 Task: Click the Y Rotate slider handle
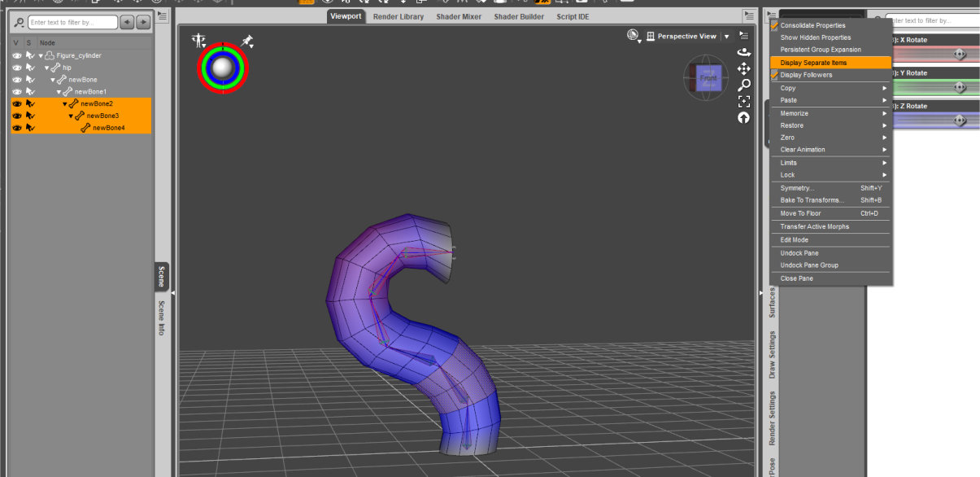pos(960,87)
